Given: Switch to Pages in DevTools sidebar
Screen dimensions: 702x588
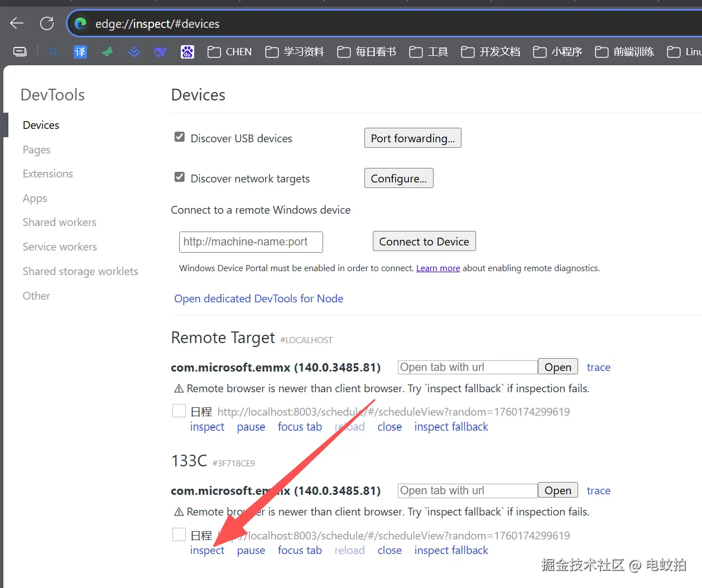Looking at the screenshot, I should point(37,150).
